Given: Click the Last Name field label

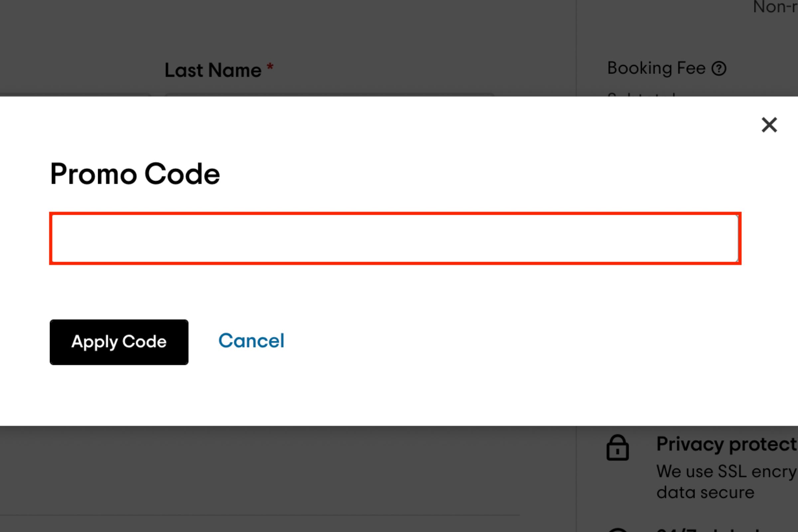Looking at the screenshot, I should click(x=213, y=70).
